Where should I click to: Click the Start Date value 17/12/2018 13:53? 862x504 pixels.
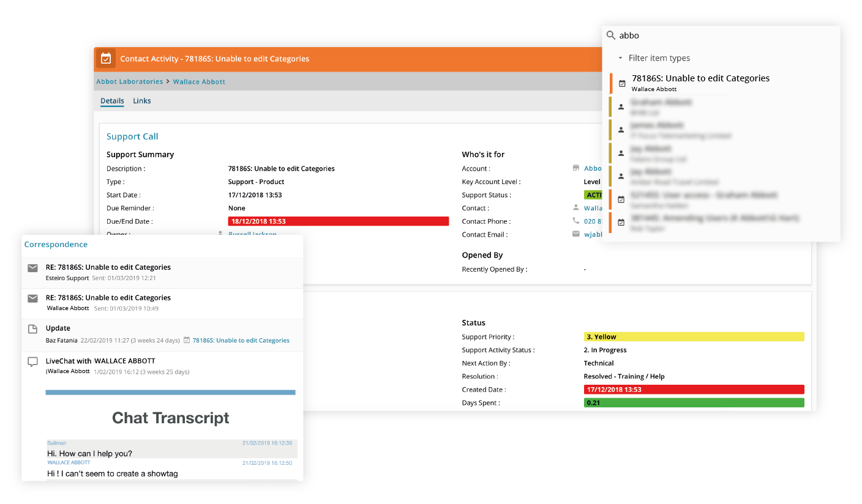255,195
